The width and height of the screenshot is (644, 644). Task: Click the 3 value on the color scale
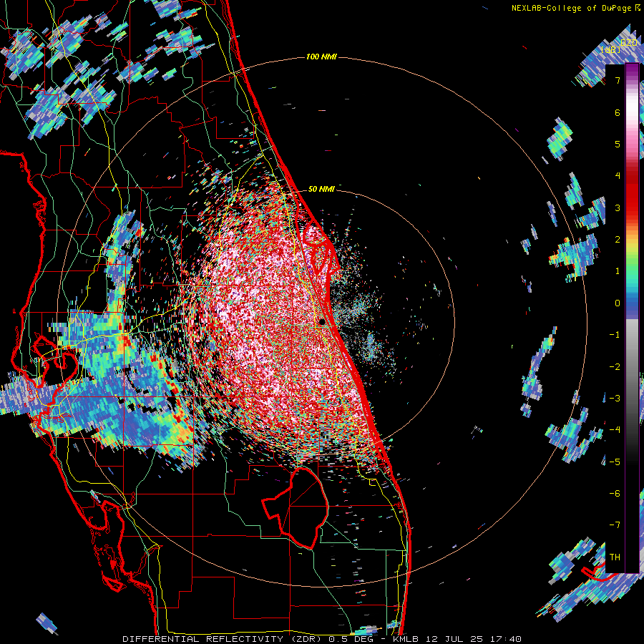click(618, 208)
